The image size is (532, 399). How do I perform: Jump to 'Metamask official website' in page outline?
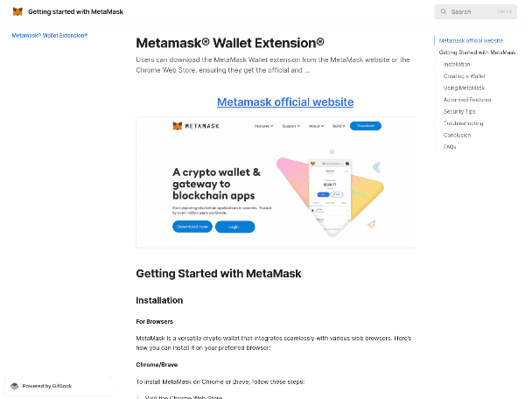[x=471, y=40]
